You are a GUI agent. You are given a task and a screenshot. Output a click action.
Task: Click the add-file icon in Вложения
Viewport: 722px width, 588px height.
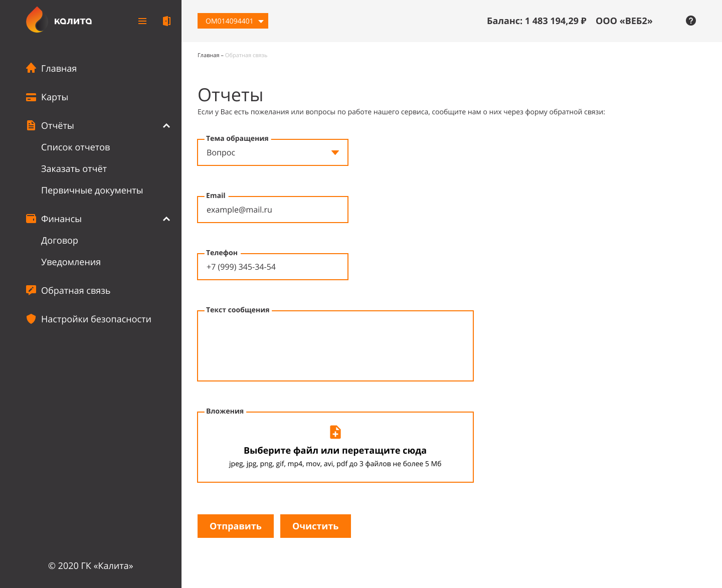click(x=335, y=432)
